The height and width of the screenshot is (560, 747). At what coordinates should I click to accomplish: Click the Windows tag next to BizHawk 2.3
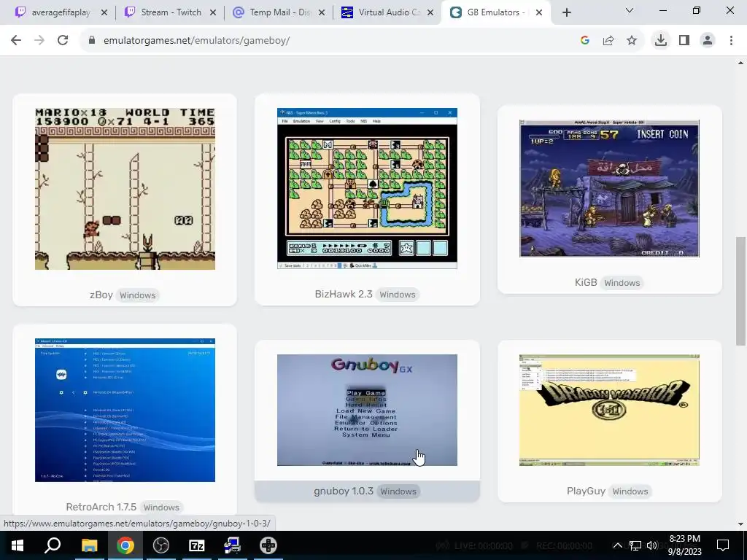click(398, 295)
